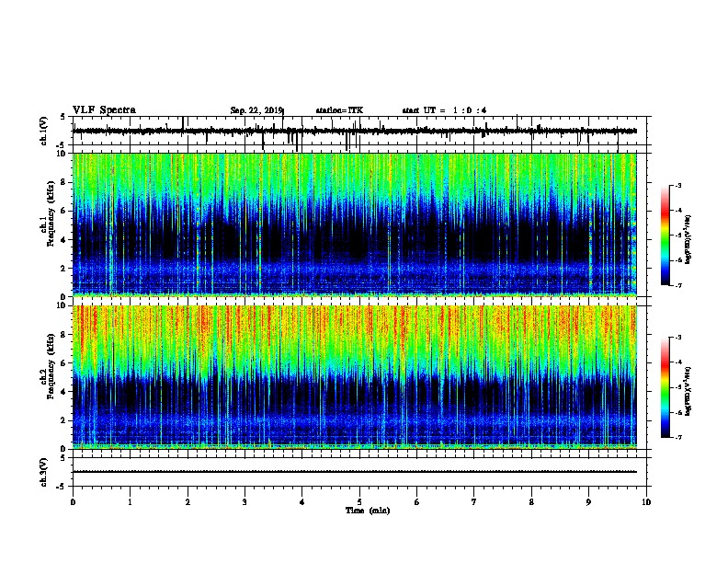This screenshot has height=563, width=728.
Task: Click the ch.1 colorbar log(PSD) unit label
Action: [688, 240]
